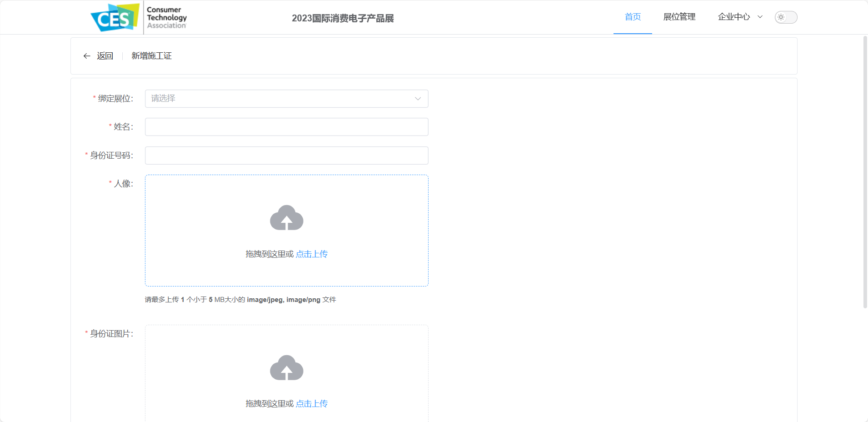Open the 展位管理 menu item
Viewport: 868px width, 422px height.
click(679, 17)
